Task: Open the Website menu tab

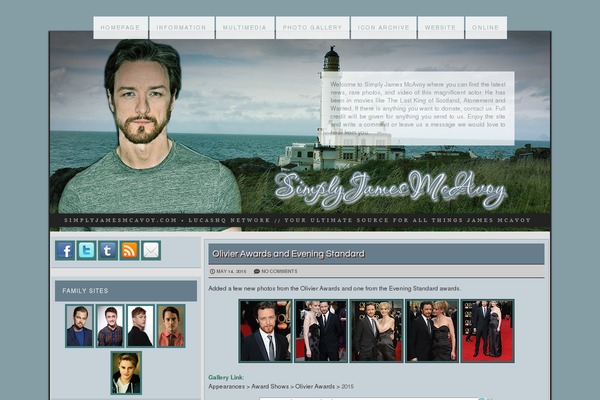Action: click(441, 28)
